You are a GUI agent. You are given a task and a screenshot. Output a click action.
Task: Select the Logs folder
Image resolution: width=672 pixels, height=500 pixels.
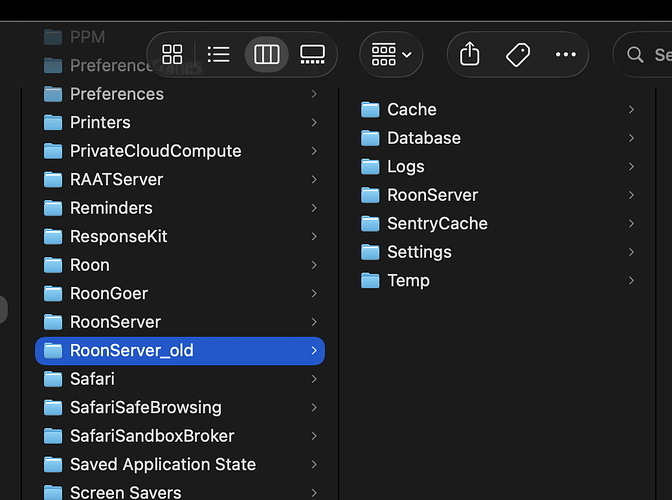tap(405, 166)
